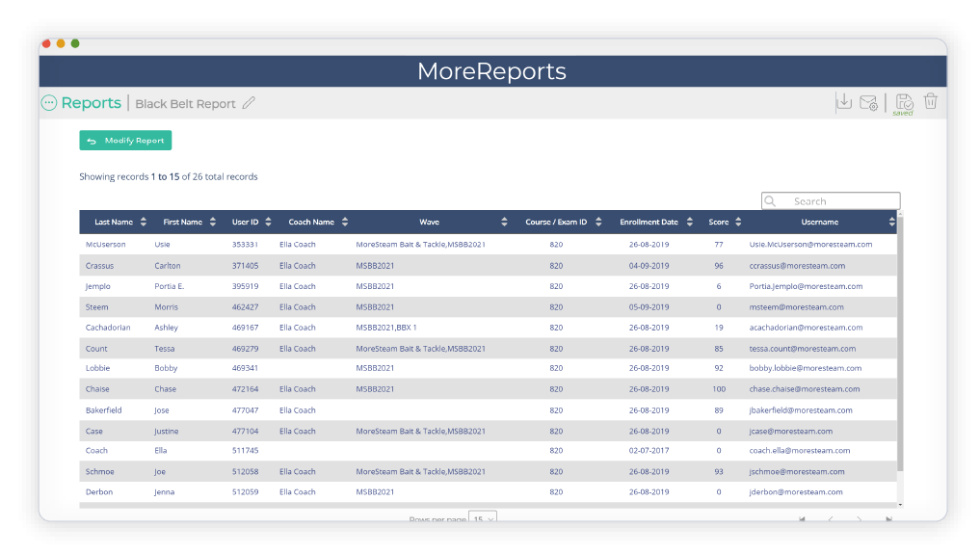Select Steem last name cell
This screenshot has width=980, height=554.
97,307
